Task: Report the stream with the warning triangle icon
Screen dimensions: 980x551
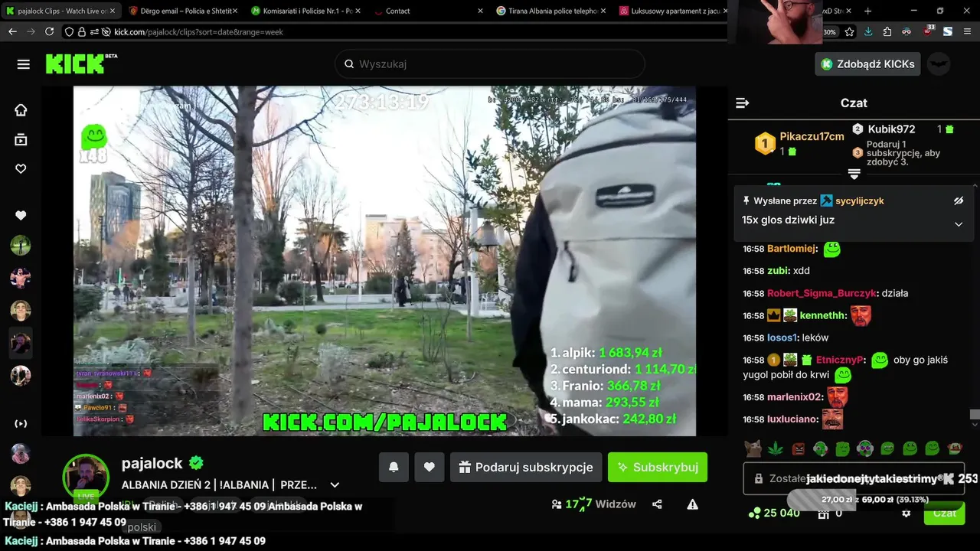Action: click(x=692, y=504)
